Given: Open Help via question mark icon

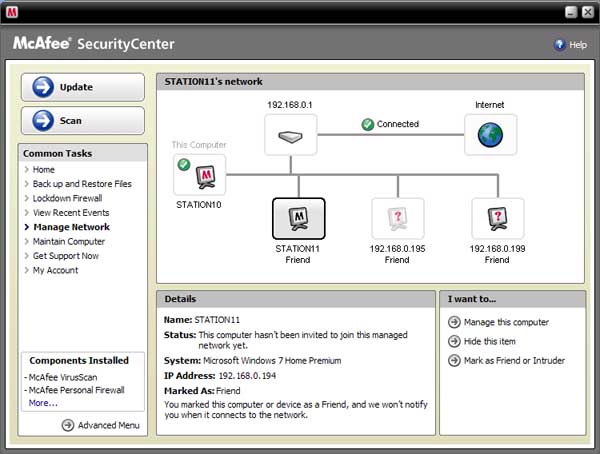Looking at the screenshot, I should [x=559, y=45].
